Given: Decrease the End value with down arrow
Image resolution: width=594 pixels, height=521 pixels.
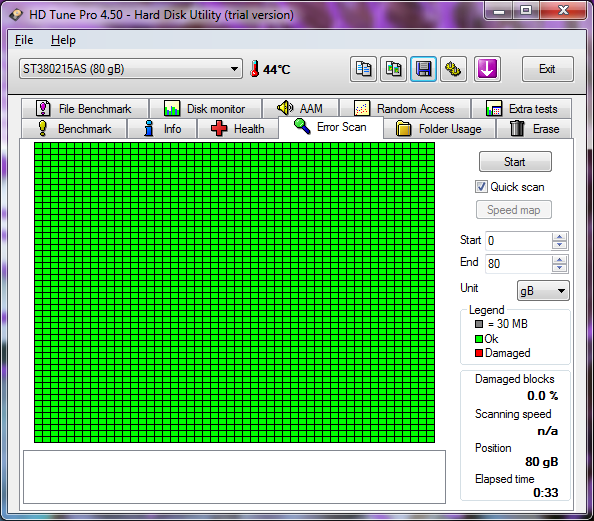Looking at the screenshot, I should pyautogui.click(x=559, y=268).
